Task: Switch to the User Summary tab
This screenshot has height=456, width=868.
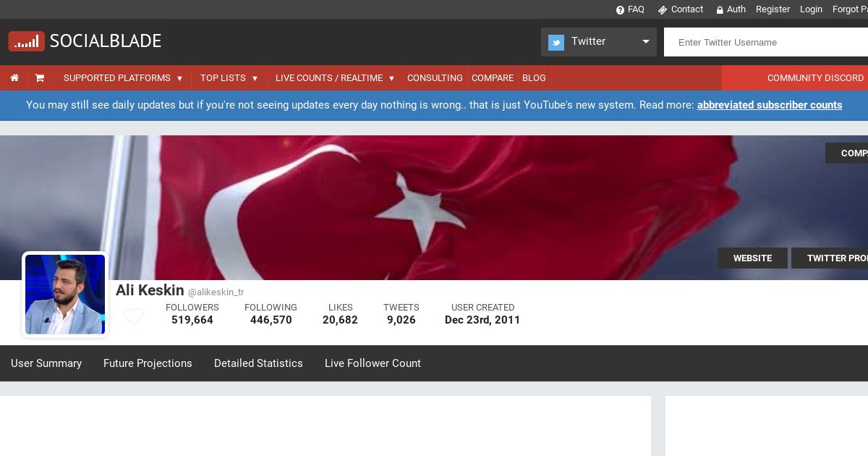Action: point(46,363)
